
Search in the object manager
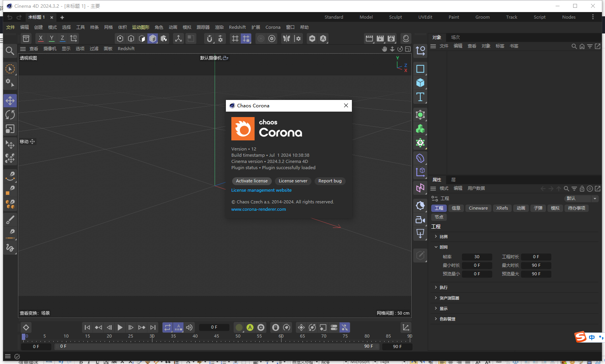(574, 46)
